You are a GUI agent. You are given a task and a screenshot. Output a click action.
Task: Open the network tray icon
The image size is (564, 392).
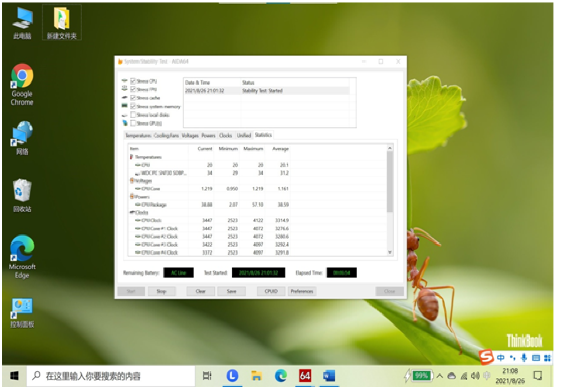click(464, 376)
